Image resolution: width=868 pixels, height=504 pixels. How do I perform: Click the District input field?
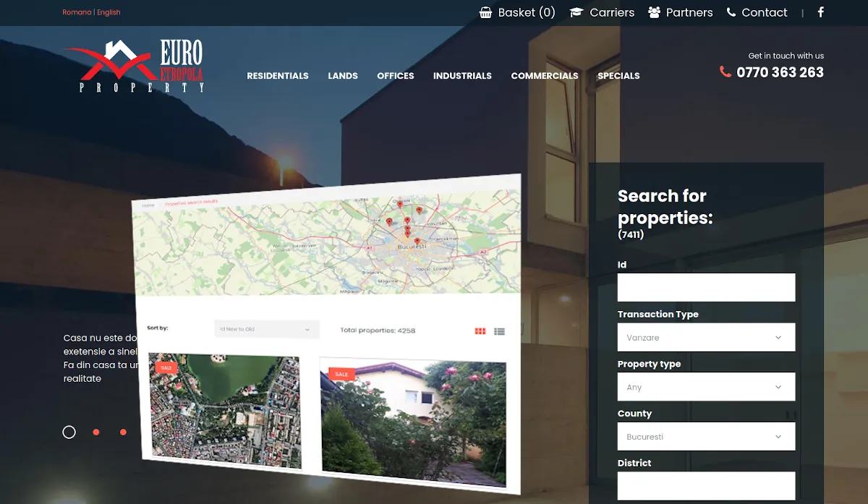(706, 486)
